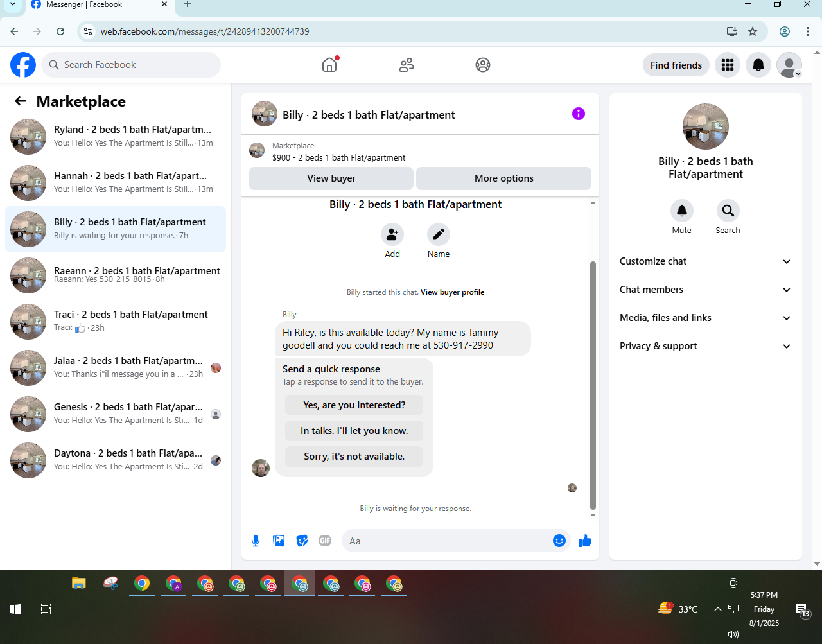The width and height of the screenshot is (822, 644).
Task: Expand the Chat members section
Action: (x=706, y=290)
